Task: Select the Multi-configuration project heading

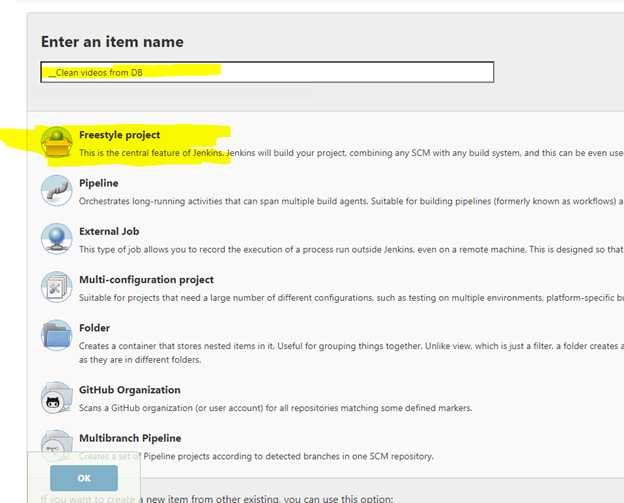Action: (x=146, y=280)
